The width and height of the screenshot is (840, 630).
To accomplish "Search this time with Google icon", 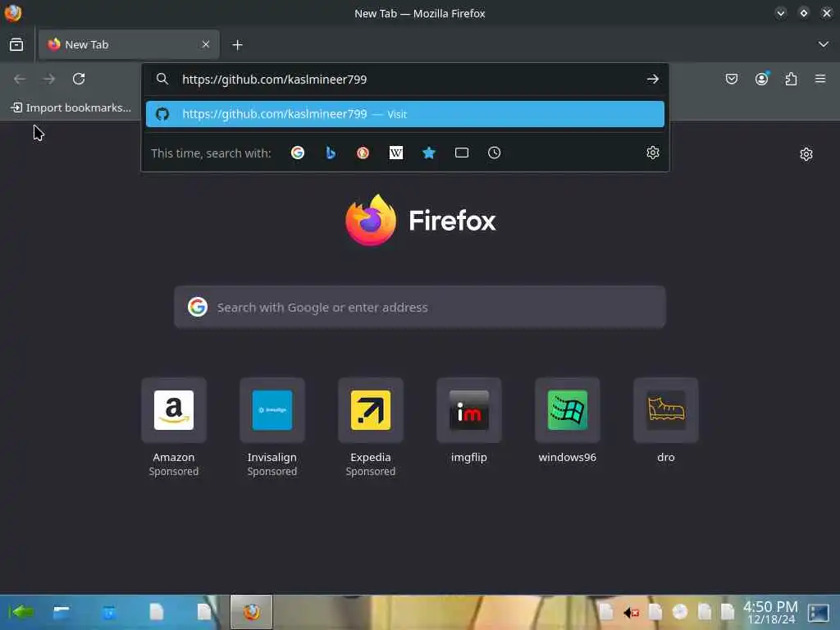I will [x=297, y=153].
